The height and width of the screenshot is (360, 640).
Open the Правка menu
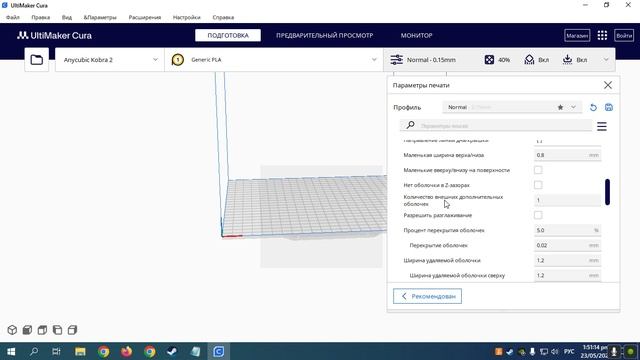pos(40,17)
